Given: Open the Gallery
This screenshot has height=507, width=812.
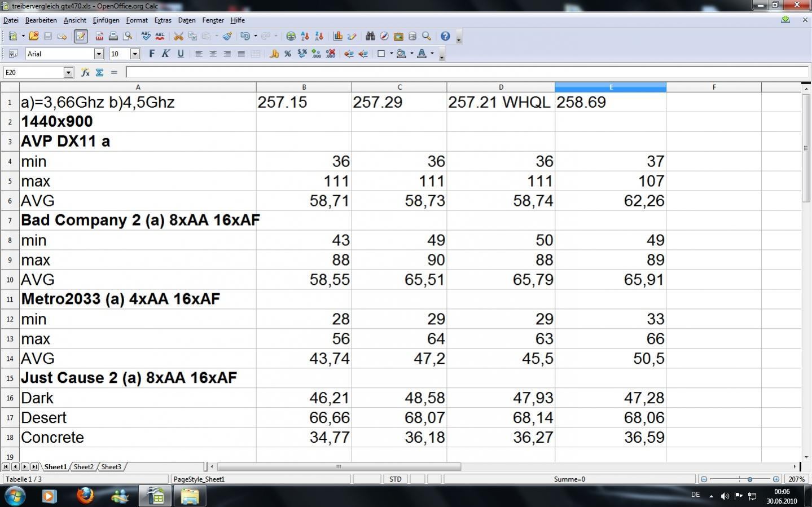Looking at the screenshot, I should (x=398, y=36).
